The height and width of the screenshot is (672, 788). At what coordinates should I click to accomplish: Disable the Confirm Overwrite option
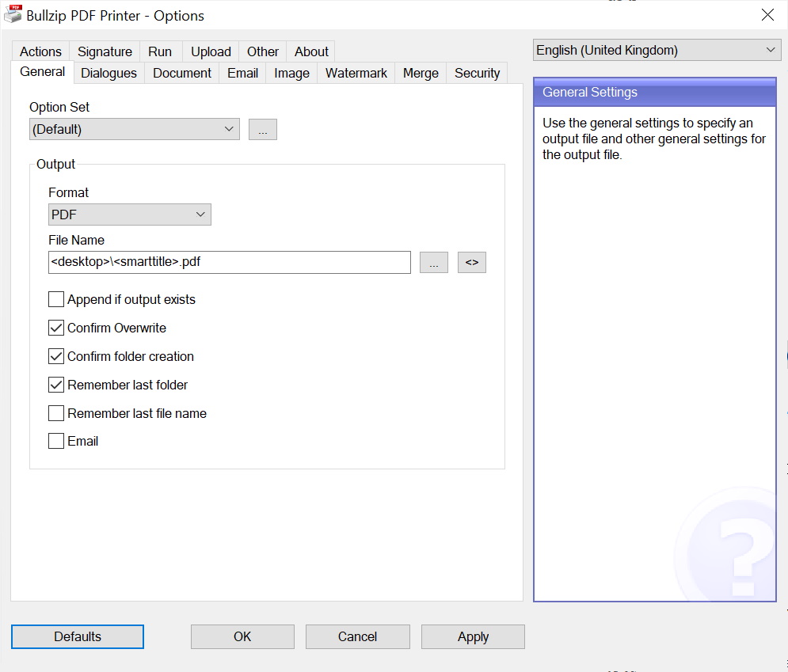click(x=55, y=328)
